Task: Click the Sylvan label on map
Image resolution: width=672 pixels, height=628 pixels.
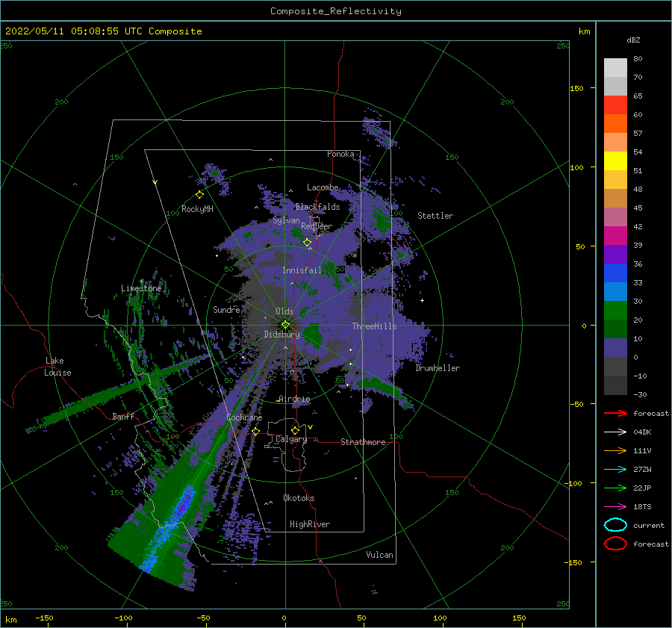Action: click(x=286, y=220)
